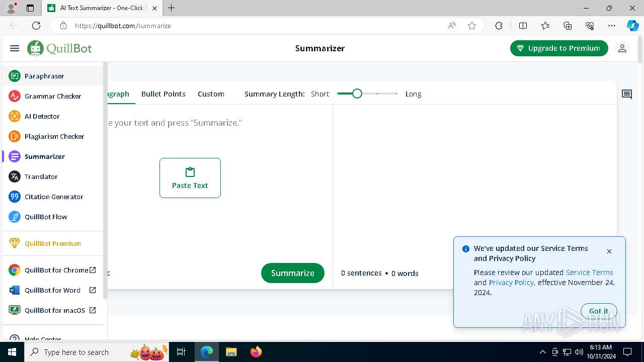
Task: Close the AI Text Summarizer tab
Action: click(x=155, y=8)
